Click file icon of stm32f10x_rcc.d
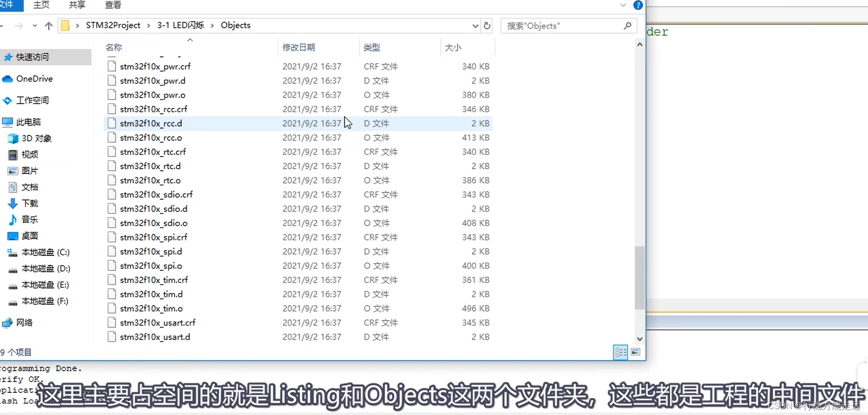The width and height of the screenshot is (868, 415). pyautogui.click(x=112, y=123)
